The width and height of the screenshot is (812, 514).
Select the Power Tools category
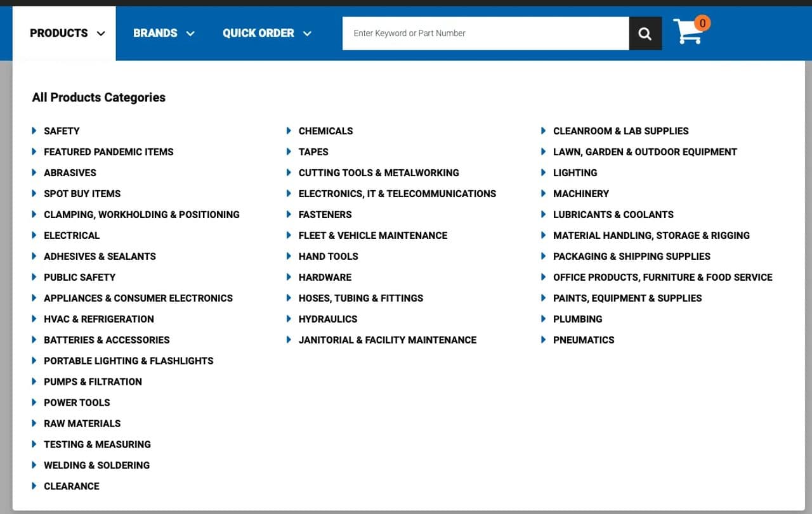tap(77, 403)
